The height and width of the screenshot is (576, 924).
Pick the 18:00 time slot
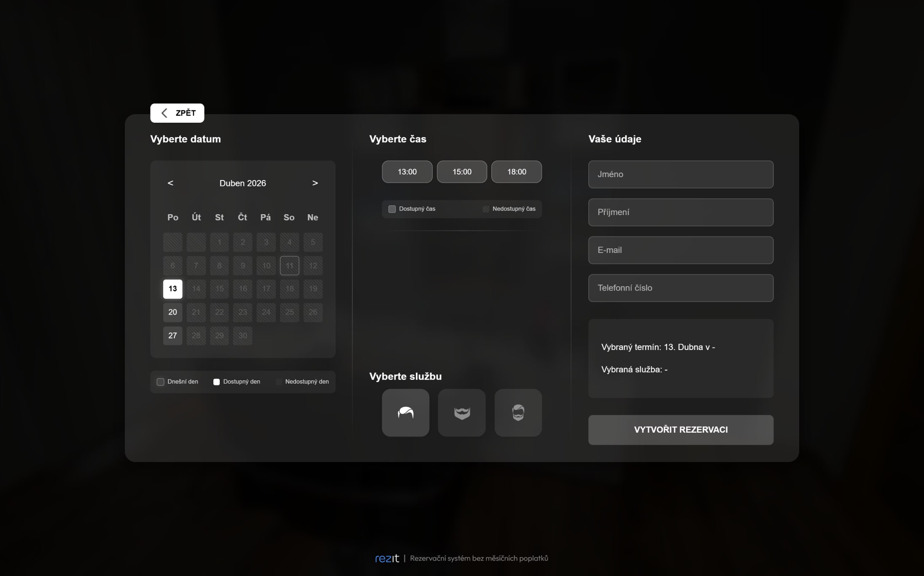[516, 172]
